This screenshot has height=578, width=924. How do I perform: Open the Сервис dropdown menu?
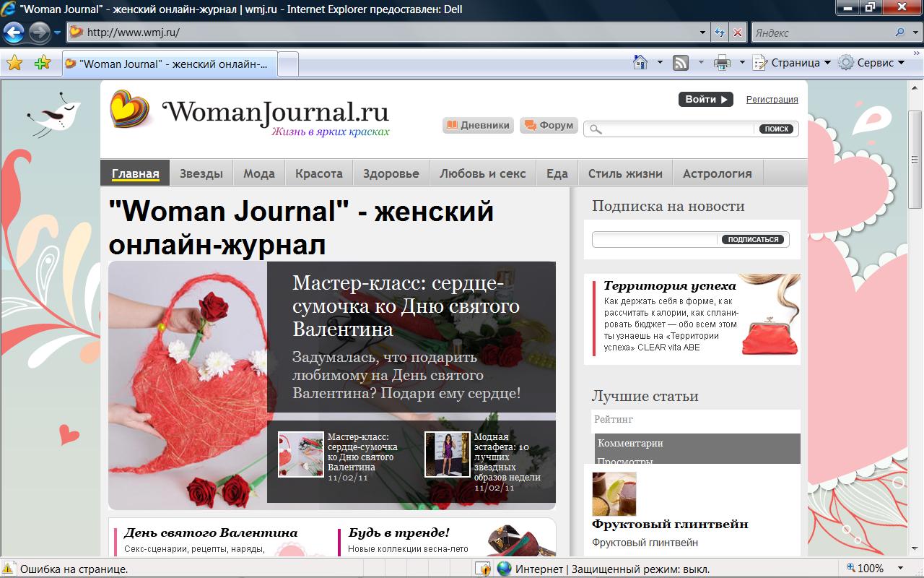coord(872,63)
